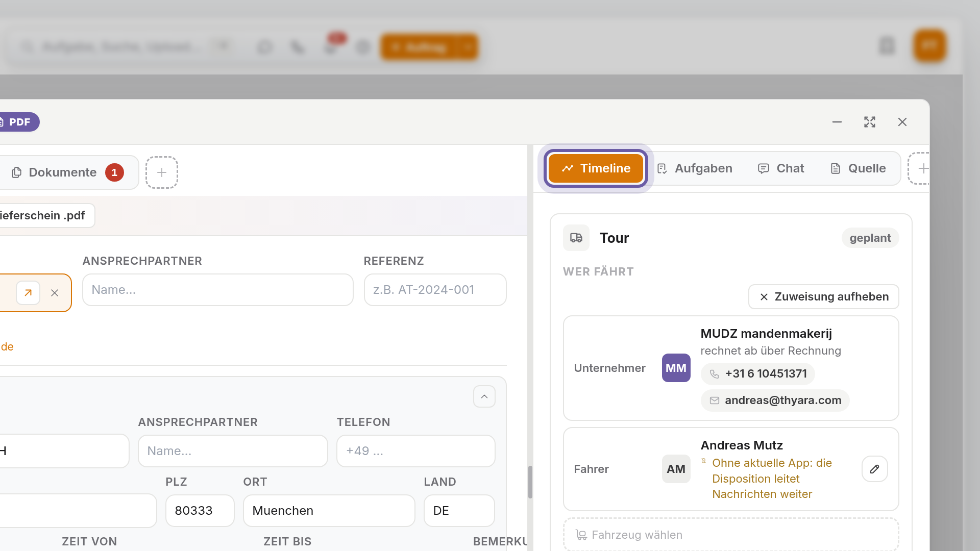The height and width of the screenshot is (551, 980).
Task: Click the PLZ field showing 80333
Action: tap(200, 510)
